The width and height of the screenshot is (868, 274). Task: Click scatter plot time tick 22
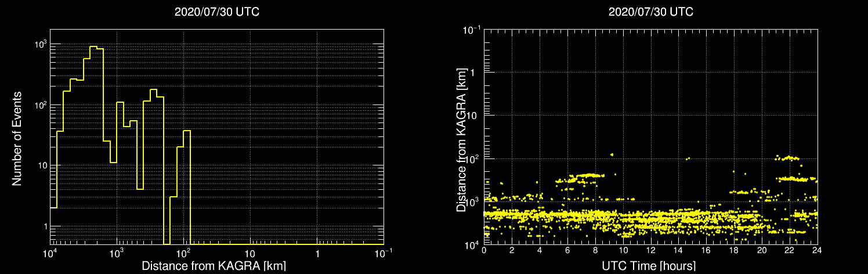tap(790, 250)
